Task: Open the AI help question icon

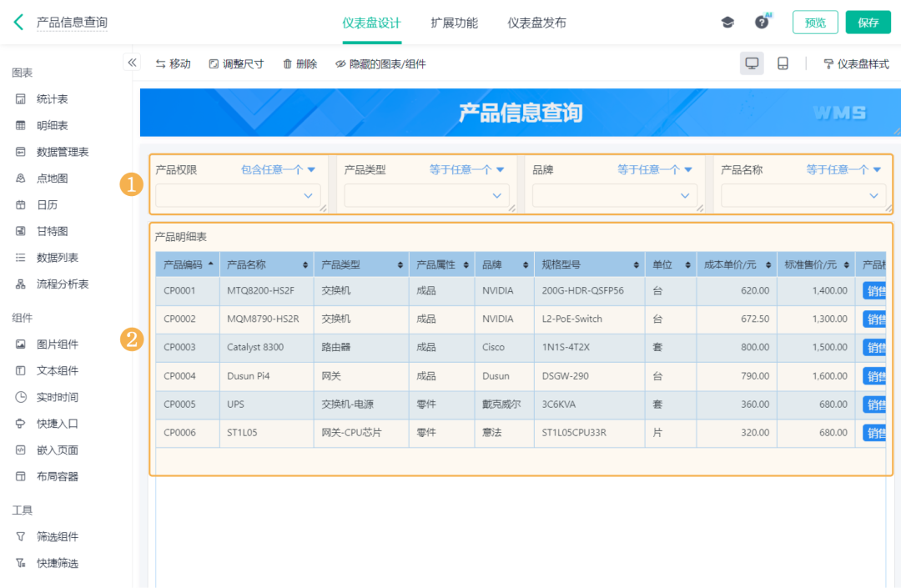Action: pyautogui.click(x=762, y=23)
